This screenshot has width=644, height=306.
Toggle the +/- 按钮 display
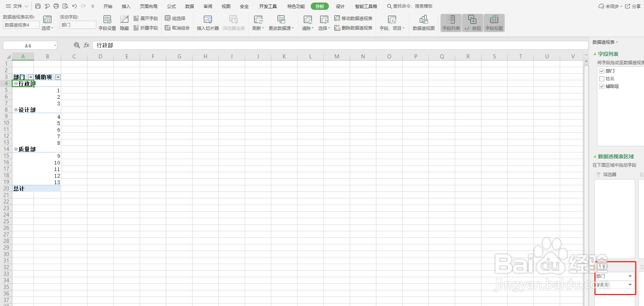pos(472,23)
